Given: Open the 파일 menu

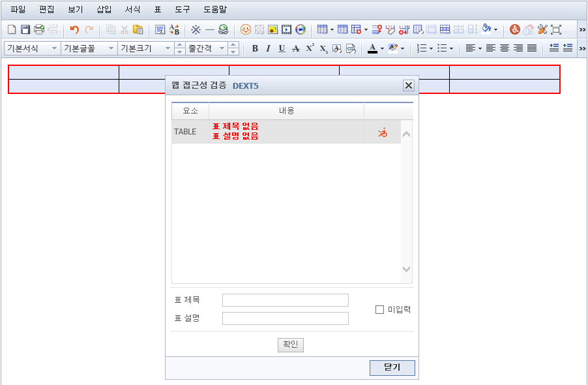Looking at the screenshot, I should [18, 10].
